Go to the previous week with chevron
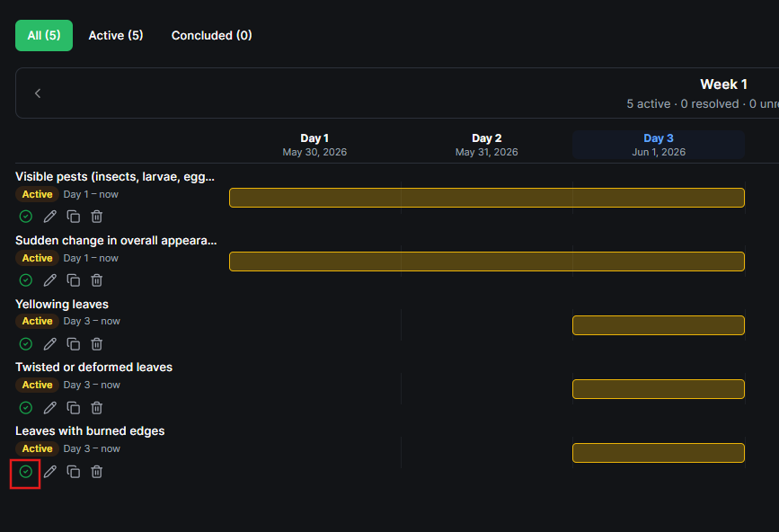 38,93
